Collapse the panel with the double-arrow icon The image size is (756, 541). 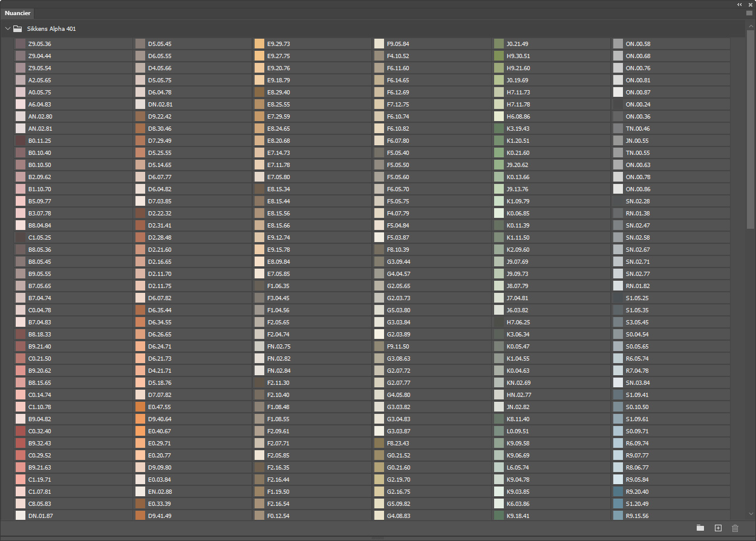[x=740, y=4]
